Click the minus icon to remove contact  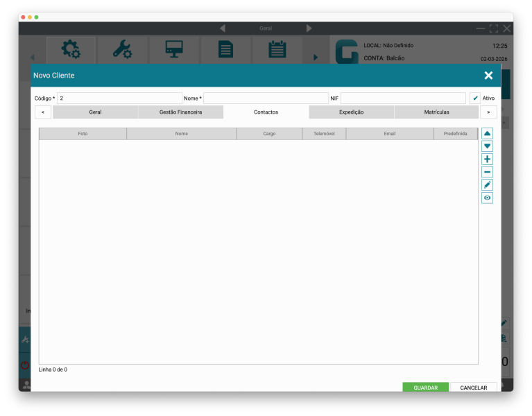pyautogui.click(x=487, y=172)
